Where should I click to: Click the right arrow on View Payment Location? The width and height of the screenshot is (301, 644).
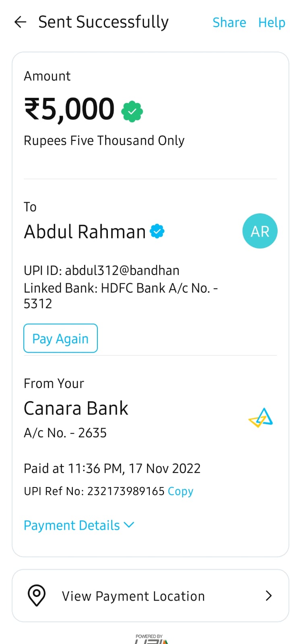click(x=269, y=596)
